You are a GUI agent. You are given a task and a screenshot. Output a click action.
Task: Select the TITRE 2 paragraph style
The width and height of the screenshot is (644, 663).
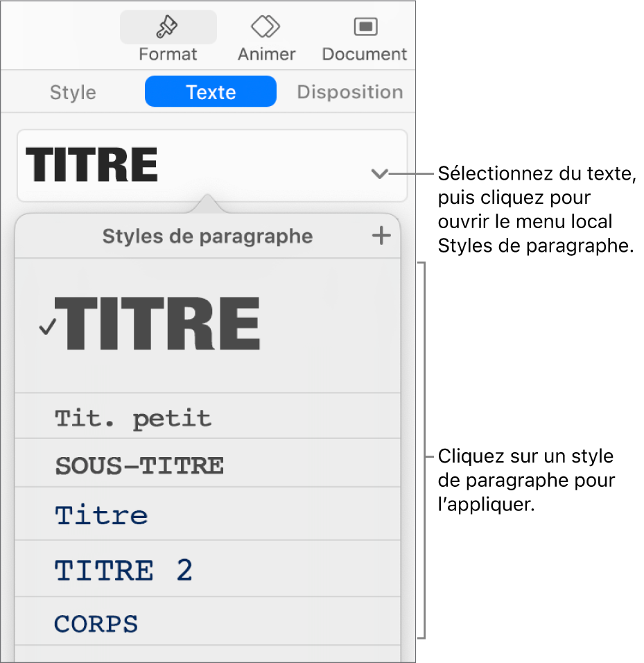(x=123, y=570)
